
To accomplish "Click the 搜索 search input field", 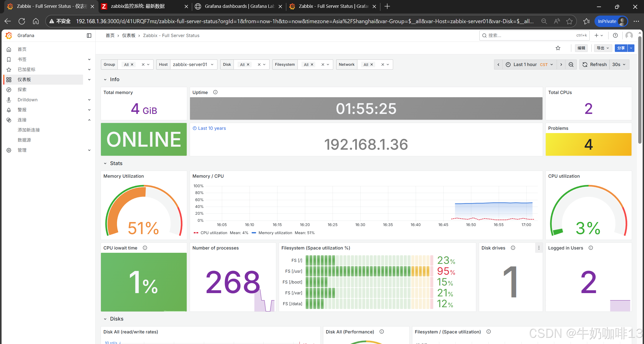I will pos(528,36).
